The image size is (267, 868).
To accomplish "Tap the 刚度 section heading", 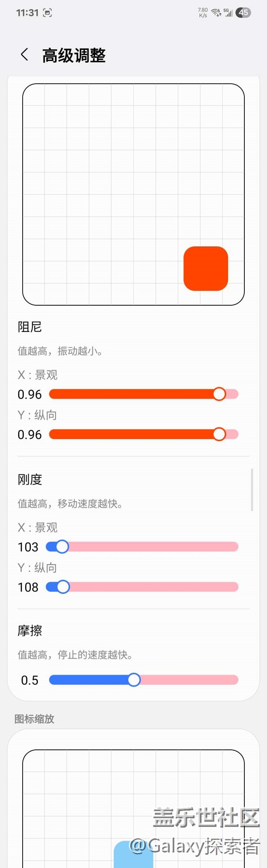I will [30, 479].
